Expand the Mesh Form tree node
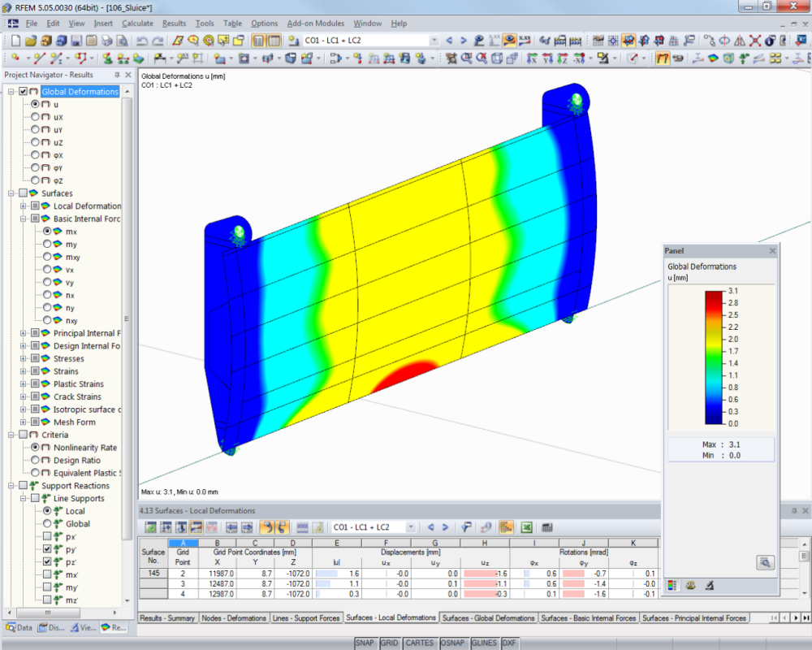Image resolution: width=812 pixels, height=650 pixels. pyautogui.click(x=23, y=422)
